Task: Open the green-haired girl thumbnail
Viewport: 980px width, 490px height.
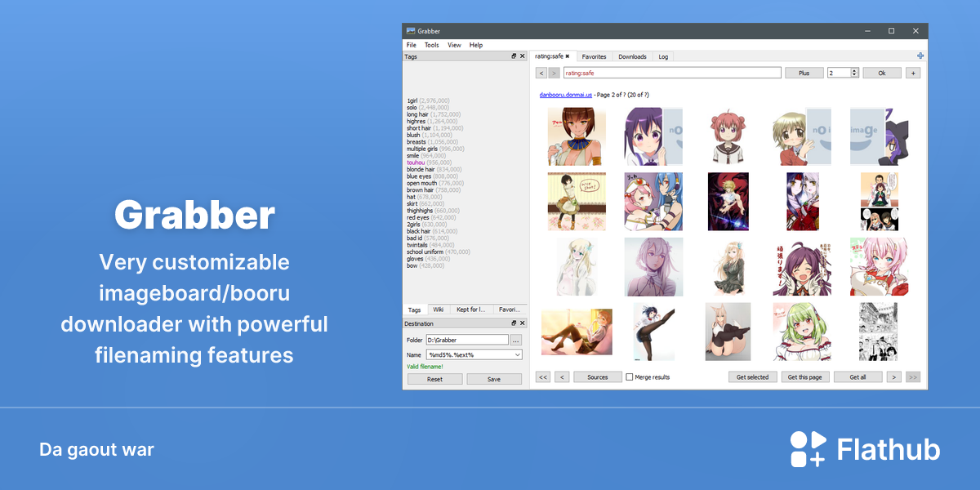Action: tap(802, 332)
